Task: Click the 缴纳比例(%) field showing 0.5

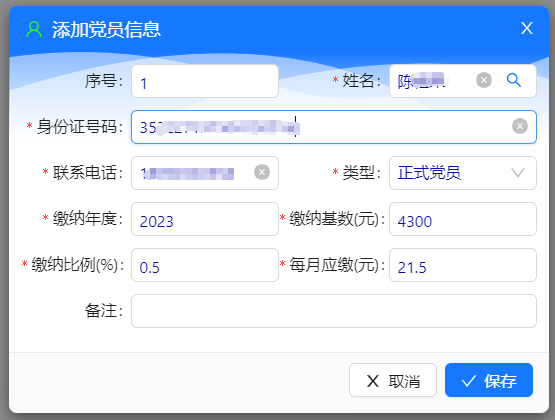Action: pyautogui.click(x=205, y=265)
